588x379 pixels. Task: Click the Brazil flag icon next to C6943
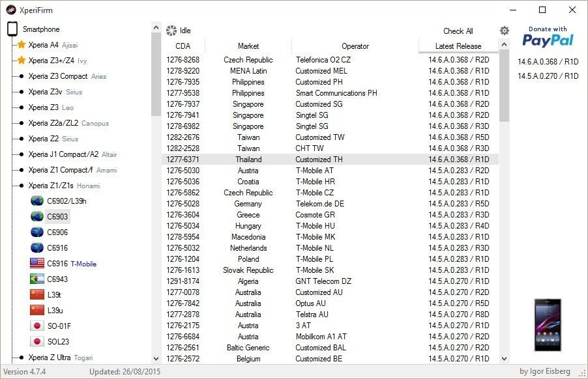(x=37, y=279)
